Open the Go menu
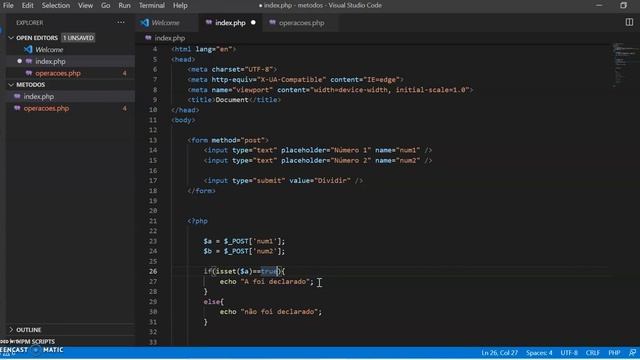 pos(106,5)
